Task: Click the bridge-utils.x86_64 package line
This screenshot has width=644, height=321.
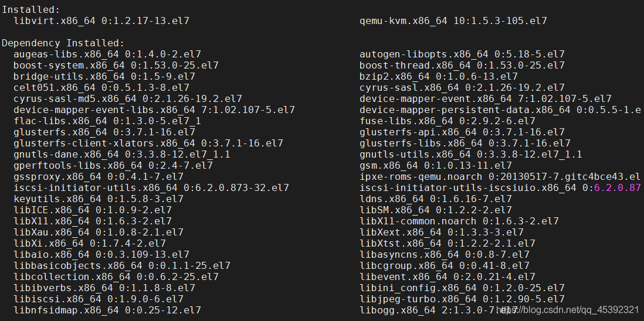Action: coord(104,76)
